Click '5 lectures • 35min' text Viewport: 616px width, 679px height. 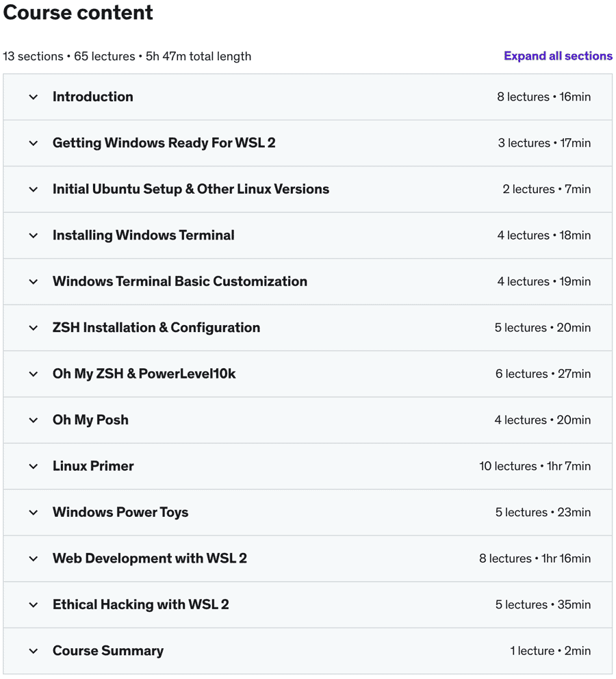coord(543,605)
